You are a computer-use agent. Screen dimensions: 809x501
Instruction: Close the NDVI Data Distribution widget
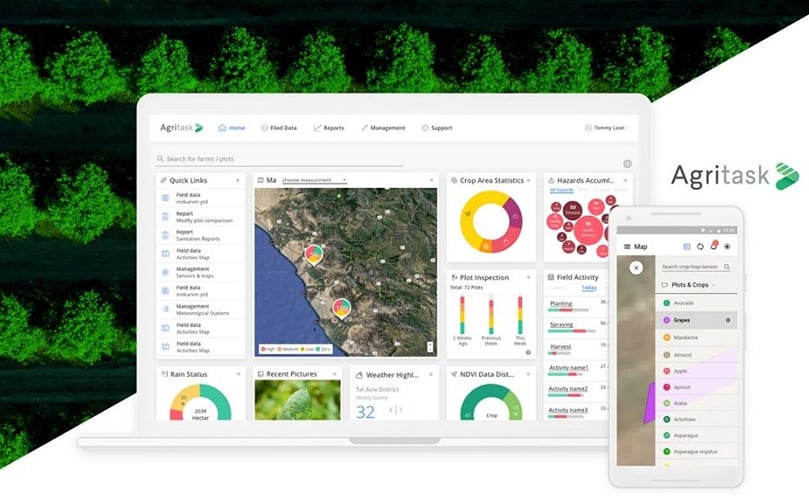528,374
